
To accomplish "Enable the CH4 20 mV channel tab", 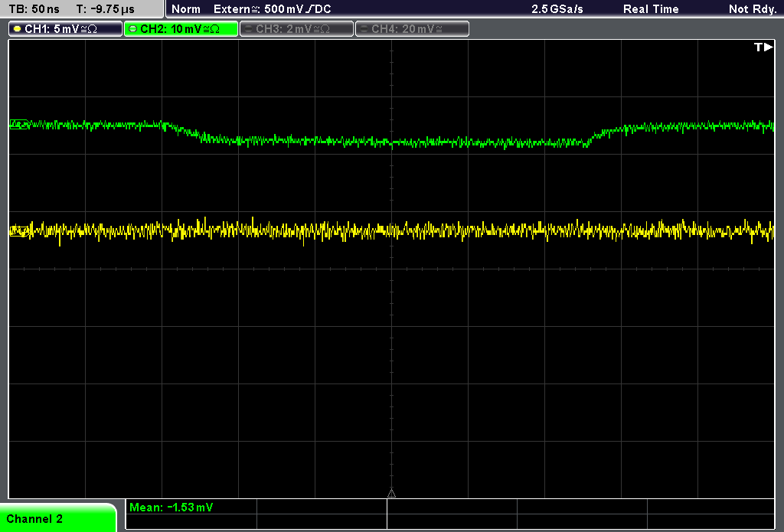I will [412, 29].
